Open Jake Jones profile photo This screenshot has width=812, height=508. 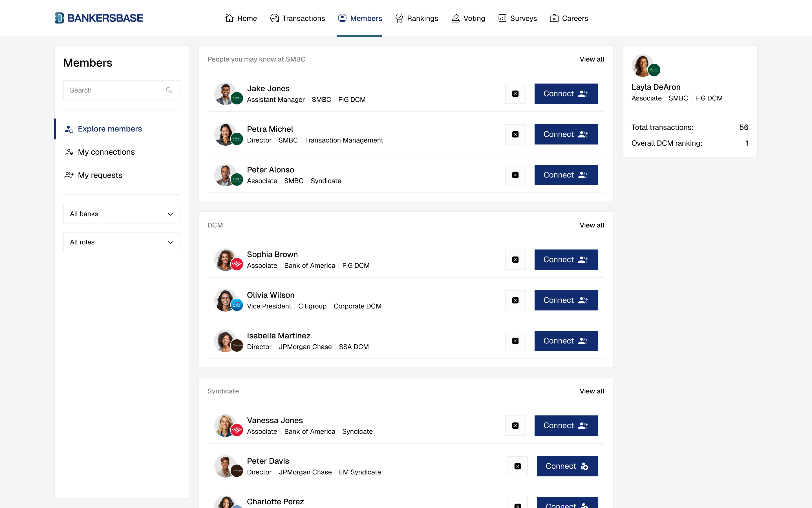(x=226, y=94)
